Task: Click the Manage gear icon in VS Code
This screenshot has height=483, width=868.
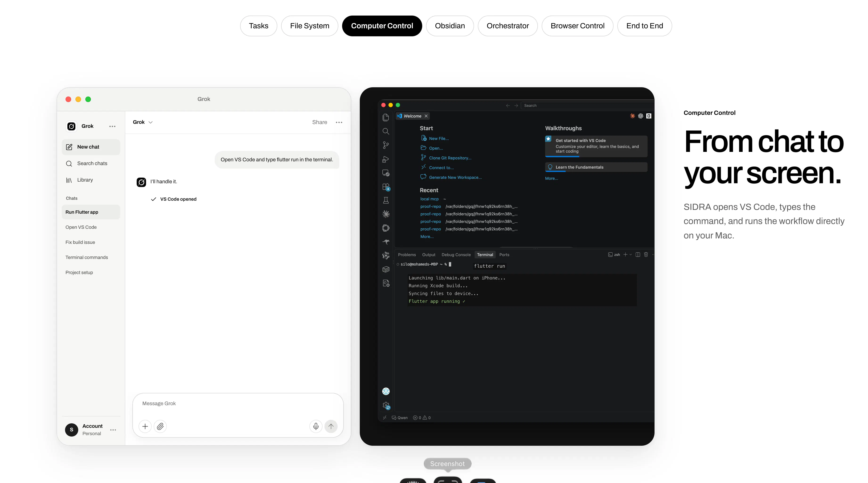Action: [x=386, y=405]
